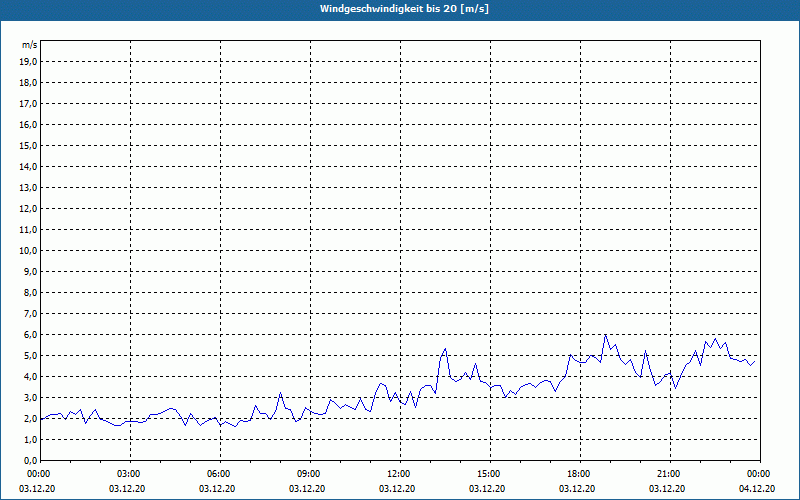The height and width of the screenshot is (500, 800).
Task: Click the '9,0' y-axis label
Action: pyautogui.click(x=31, y=271)
